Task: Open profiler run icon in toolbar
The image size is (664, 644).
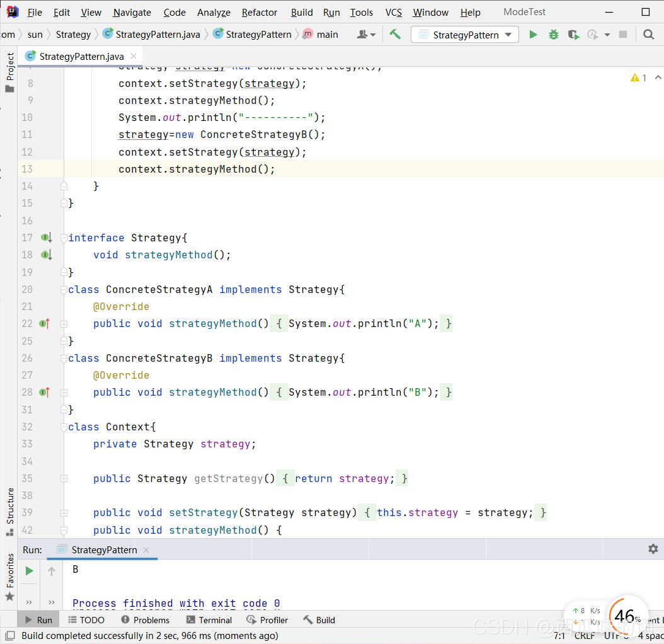Action: [x=592, y=35]
